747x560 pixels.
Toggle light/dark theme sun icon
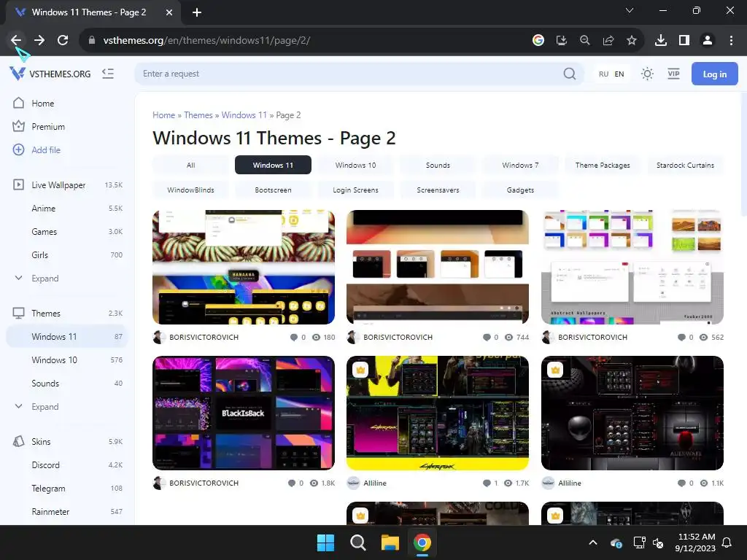point(647,74)
